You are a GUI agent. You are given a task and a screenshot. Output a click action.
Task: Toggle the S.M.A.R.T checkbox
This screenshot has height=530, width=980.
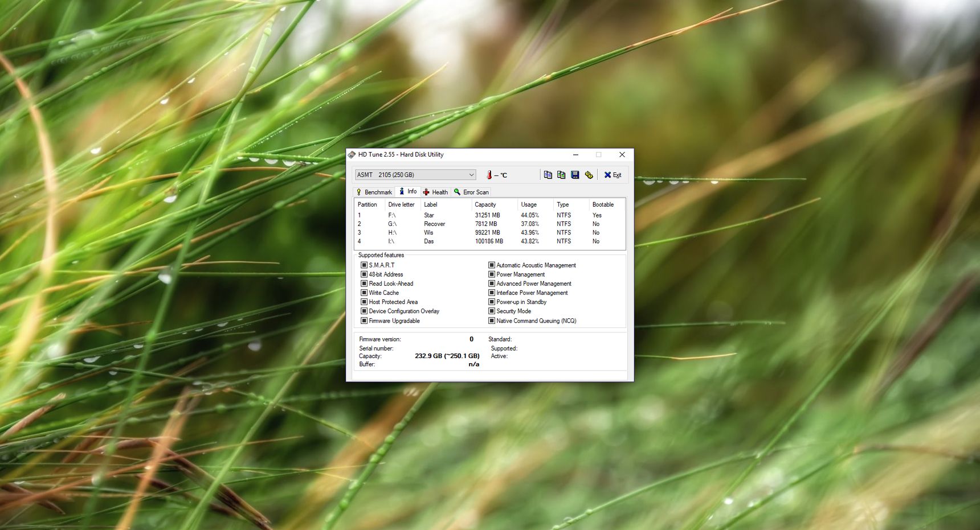(x=364, y=265)
